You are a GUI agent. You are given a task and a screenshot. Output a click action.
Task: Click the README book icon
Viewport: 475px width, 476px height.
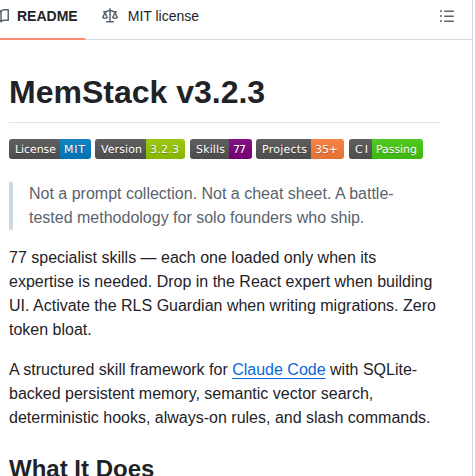click(4, 16)
